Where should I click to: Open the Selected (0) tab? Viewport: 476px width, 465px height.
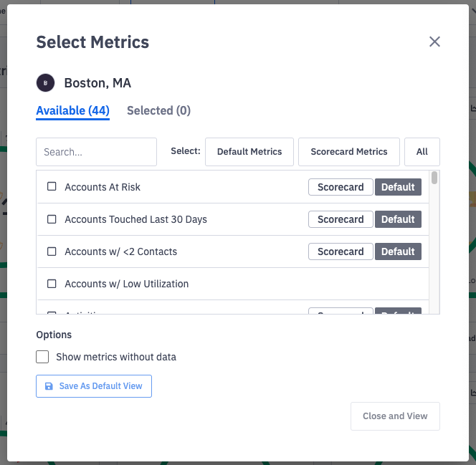pyautogui.click(x=158, y=110)
